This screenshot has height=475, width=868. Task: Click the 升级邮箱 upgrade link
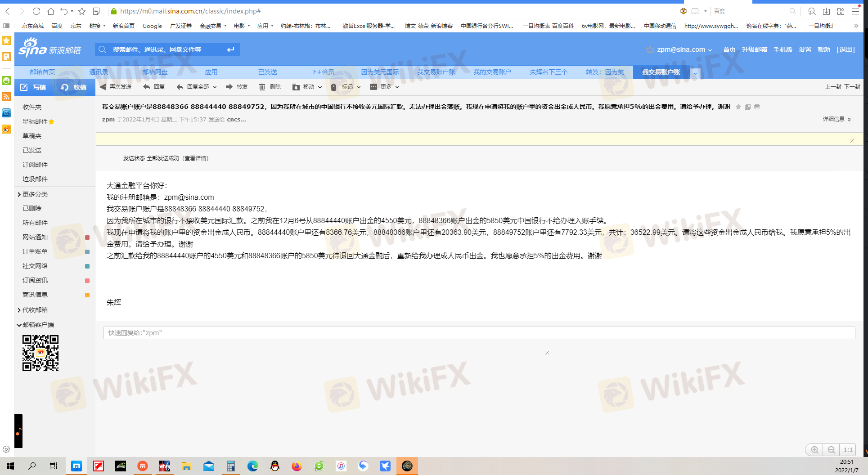click(755, 49)
